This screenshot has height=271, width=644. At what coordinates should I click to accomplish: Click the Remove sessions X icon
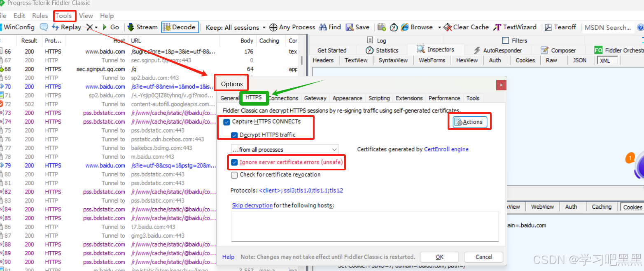click(89, 27)
